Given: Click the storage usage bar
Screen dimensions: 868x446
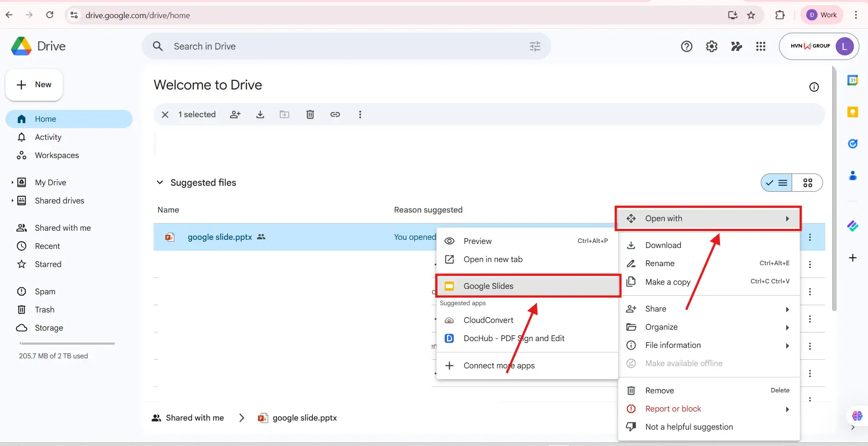Looking at the screenshot, I should (x=67, y=343).
